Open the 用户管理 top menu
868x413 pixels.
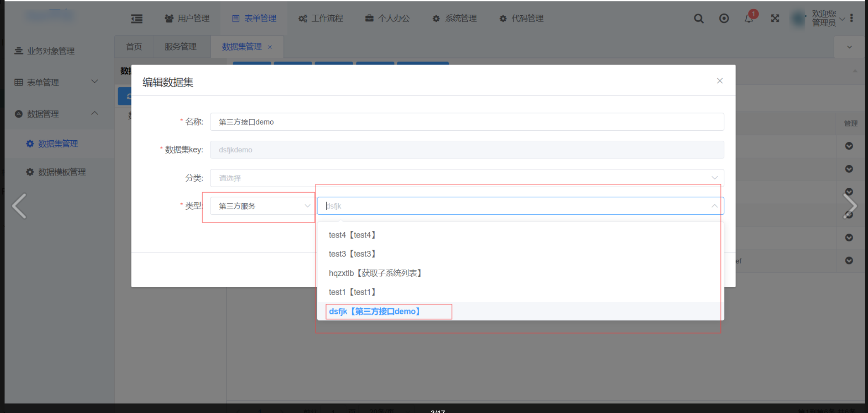point(187,19)
